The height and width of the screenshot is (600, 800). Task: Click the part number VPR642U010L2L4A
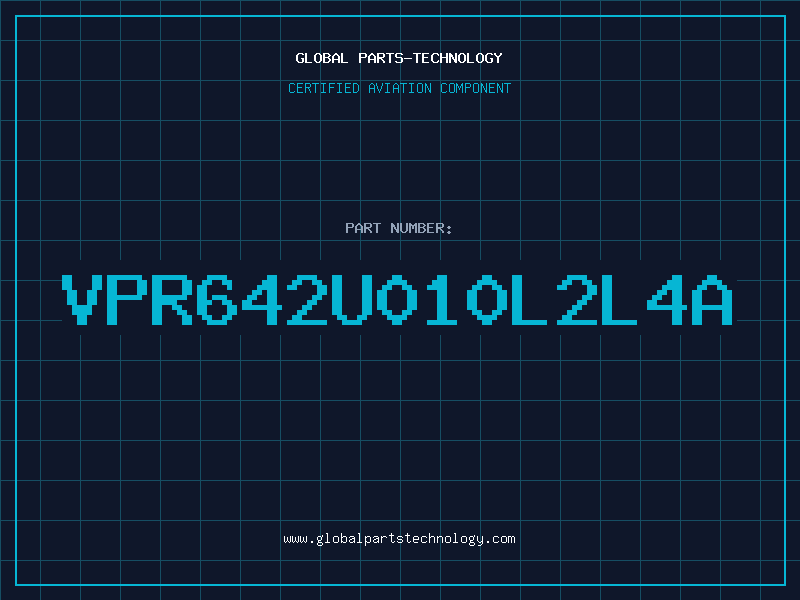397,300
